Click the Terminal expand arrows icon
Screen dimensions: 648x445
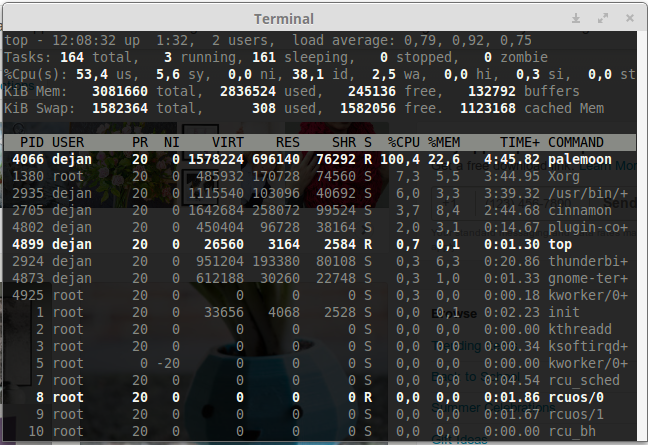tap(603, 18)
